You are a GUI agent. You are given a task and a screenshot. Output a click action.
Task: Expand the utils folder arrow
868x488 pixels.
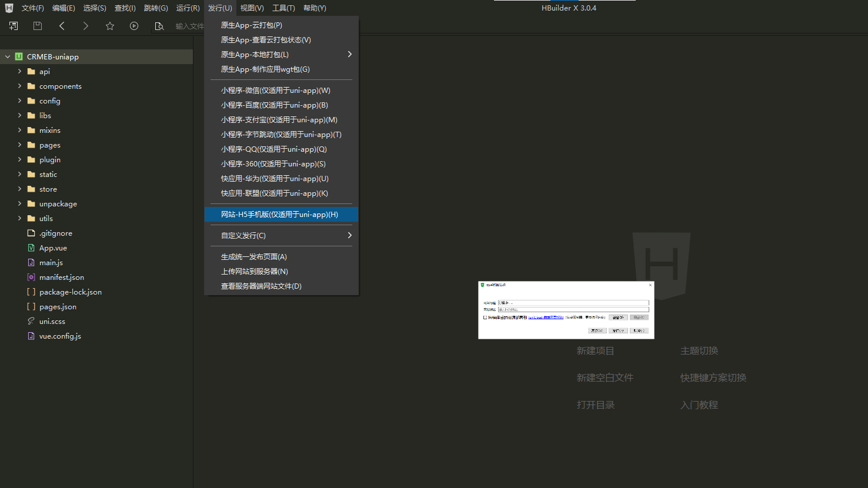[19, 218]
